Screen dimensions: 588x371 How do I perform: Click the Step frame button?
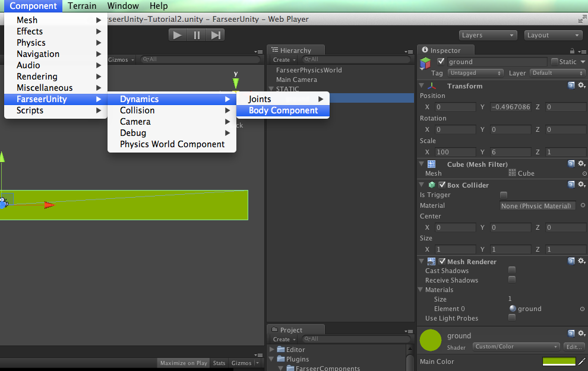[x=215, y=35]
